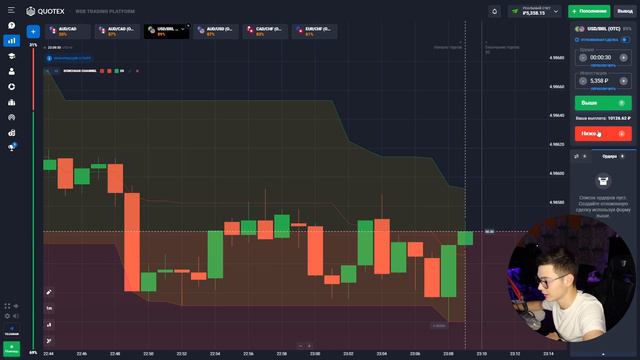The image size is (640, 360).
Task: Add a new asset with the blue plus button
Action: pyautogui.click(x=33, y=31)
